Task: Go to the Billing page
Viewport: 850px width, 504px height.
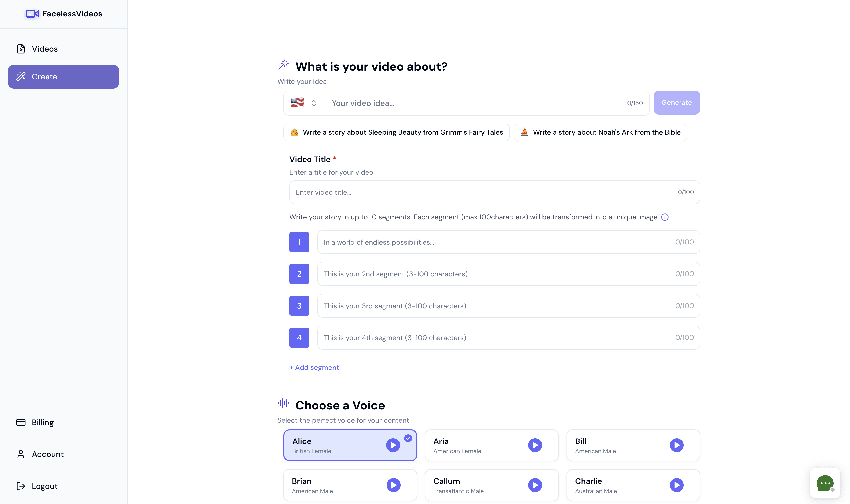Action: tap(42, 422)
